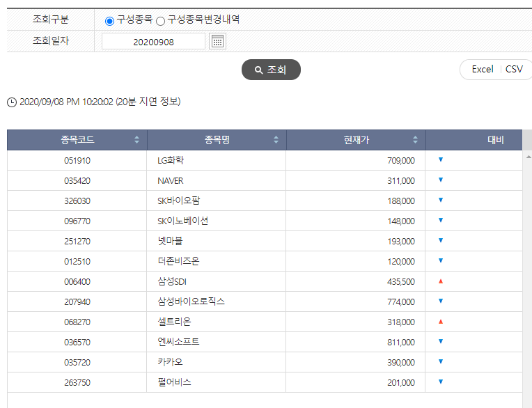This screenshot has height=408, width=532.
Task: Sort by 현재가 column arrows
Action: click(x=415, y=139)
